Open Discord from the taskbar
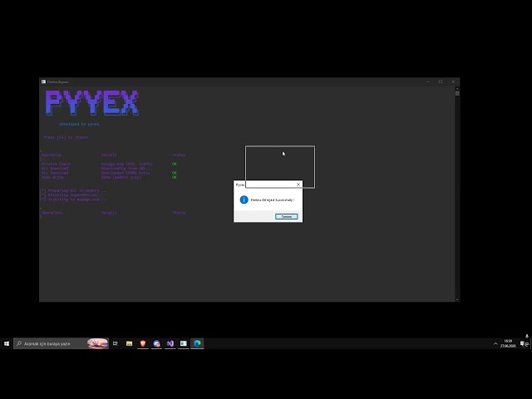532x399 pixels. point(156,343)
